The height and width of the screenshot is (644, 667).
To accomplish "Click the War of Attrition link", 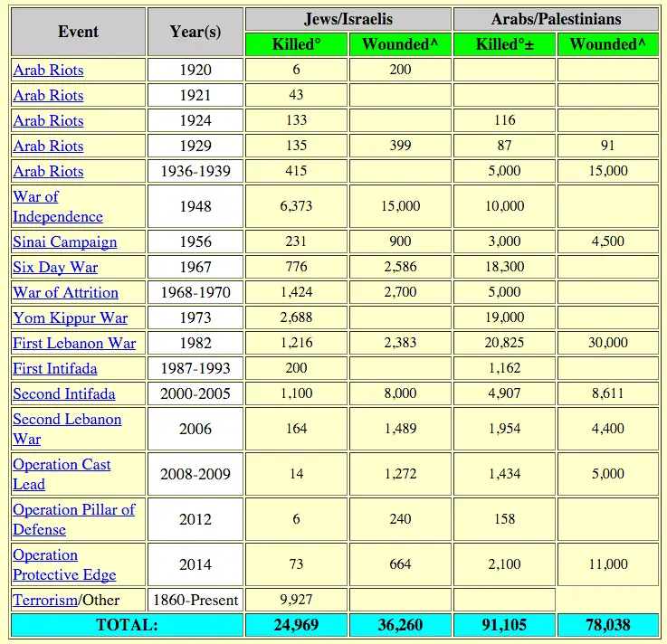I will (65, 293).
